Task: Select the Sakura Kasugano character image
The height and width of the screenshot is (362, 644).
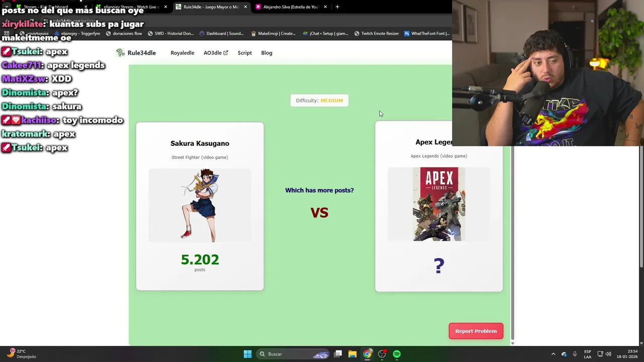Action: pos(200,205)
